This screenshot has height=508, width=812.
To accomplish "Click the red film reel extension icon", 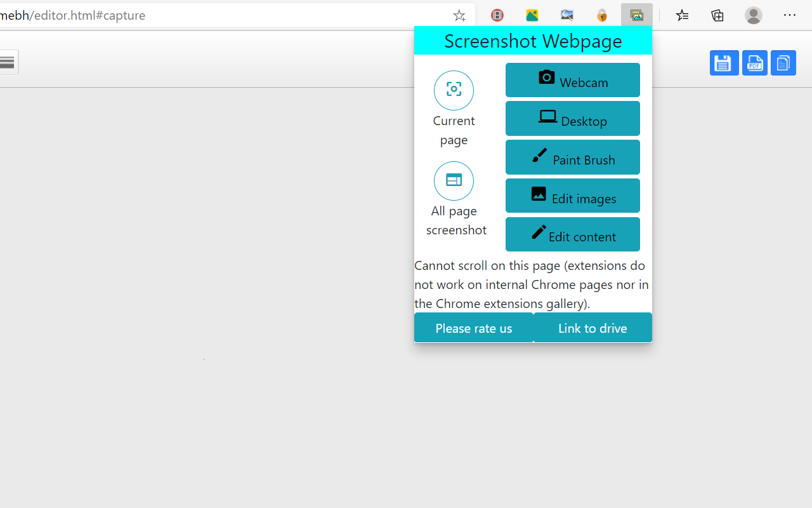I will pyautogui.click(x=497, y=15).
